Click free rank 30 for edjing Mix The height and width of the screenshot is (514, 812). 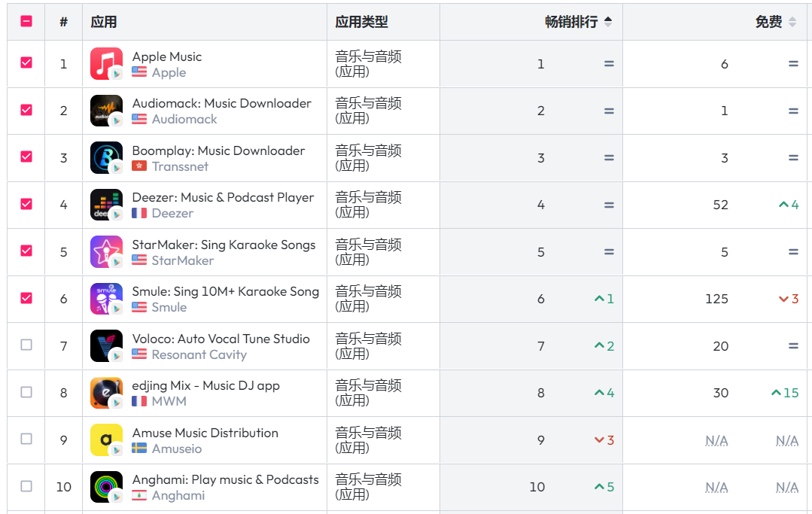721,393
